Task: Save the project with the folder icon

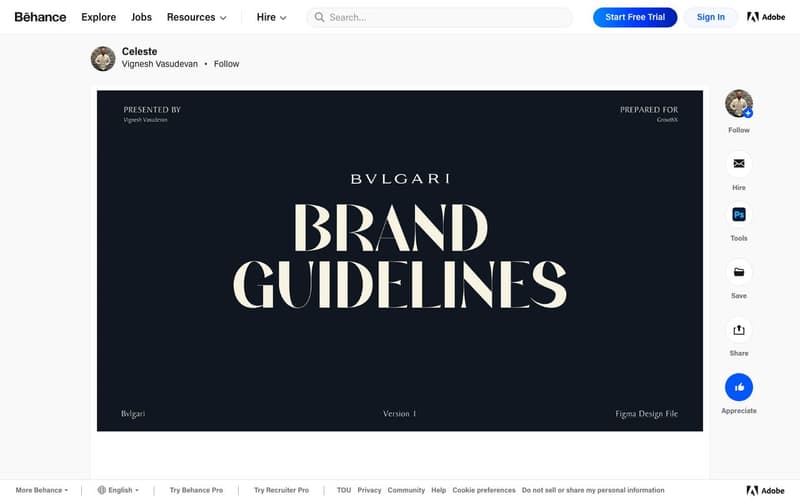Action: click(739, 272)
